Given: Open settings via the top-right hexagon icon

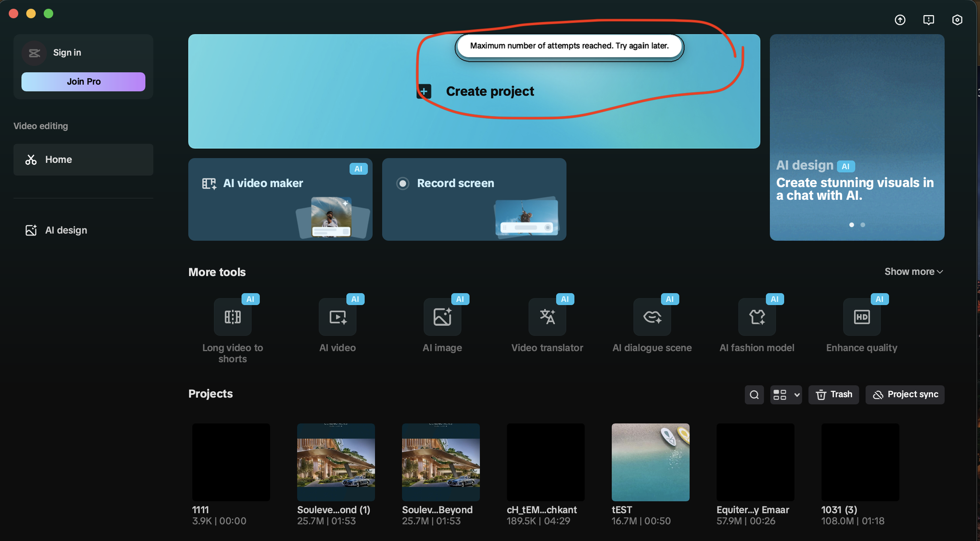Looking at the screenshot, I should click(x=957, y=20).
